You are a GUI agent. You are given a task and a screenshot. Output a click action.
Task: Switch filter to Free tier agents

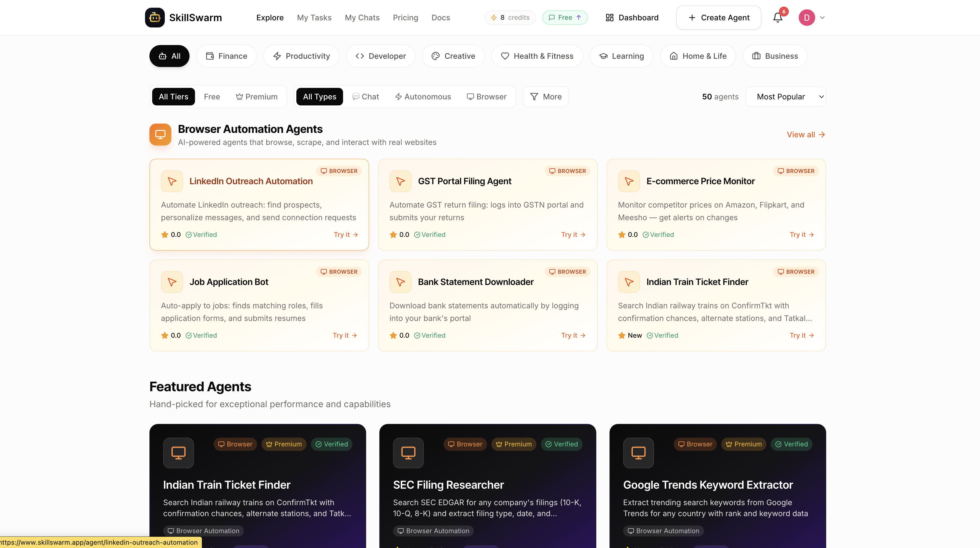click(x=212, y=97)
